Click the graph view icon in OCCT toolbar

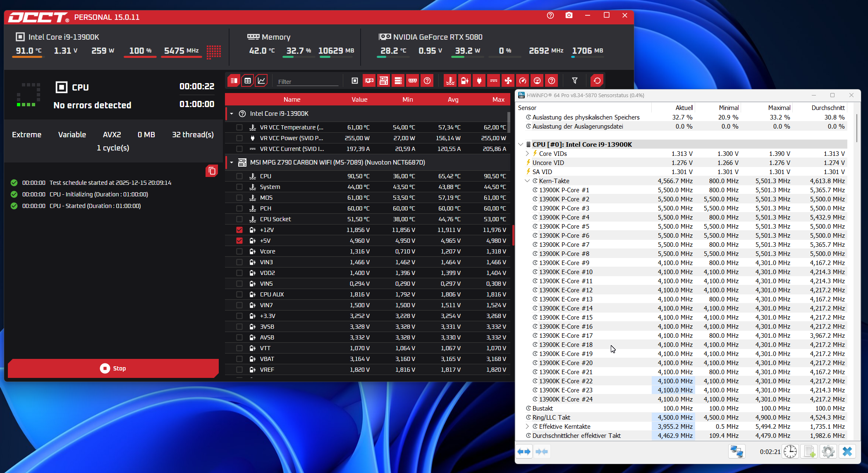click(x=261, y=81)
